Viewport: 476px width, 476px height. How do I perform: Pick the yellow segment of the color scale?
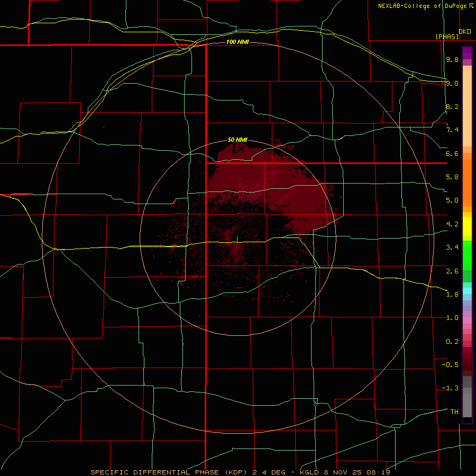pos(467,226)
